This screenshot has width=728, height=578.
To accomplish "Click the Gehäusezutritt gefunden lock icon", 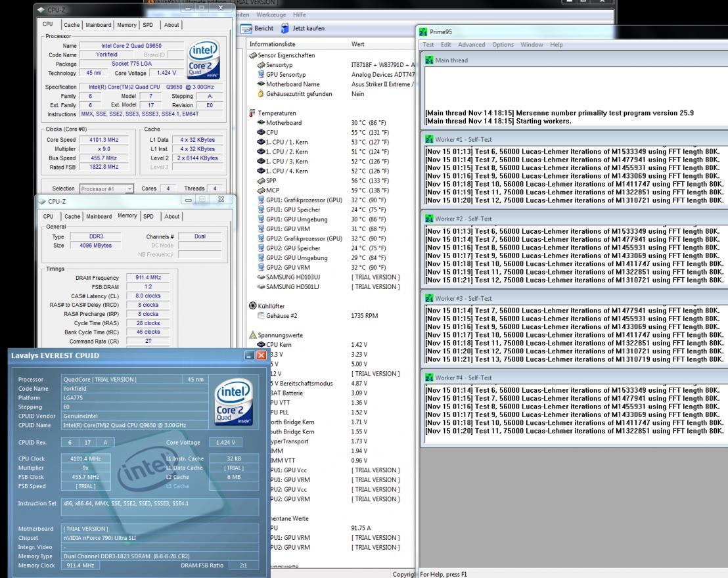I will pyautogui.click(x=261, y=94).
